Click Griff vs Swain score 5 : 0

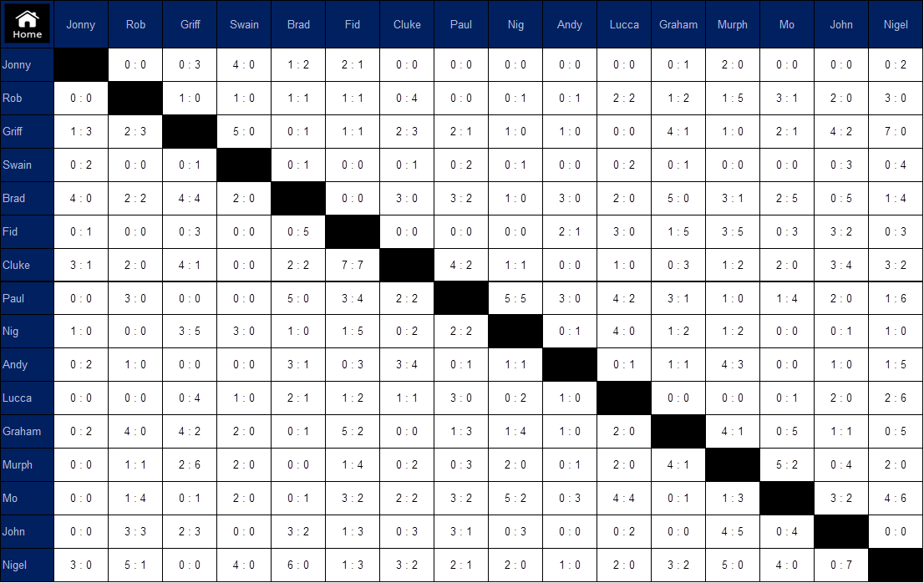[x=244, y=131]
